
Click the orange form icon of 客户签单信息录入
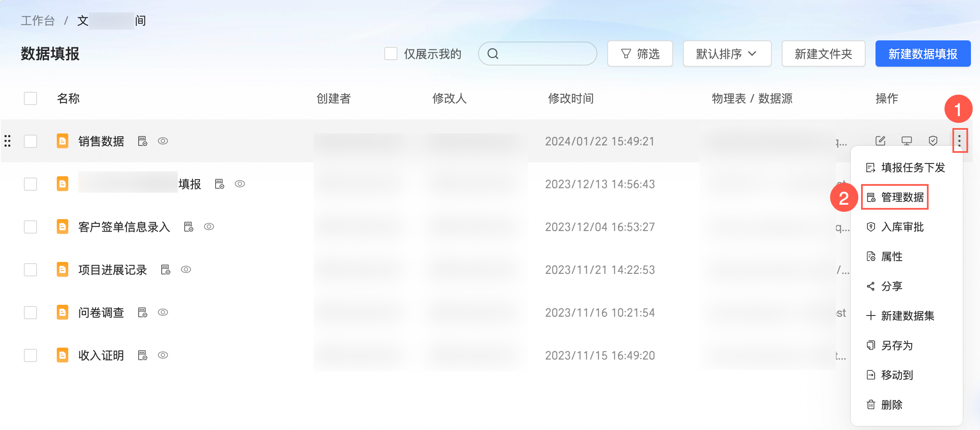pyautogui.click(x=63, y=227)
